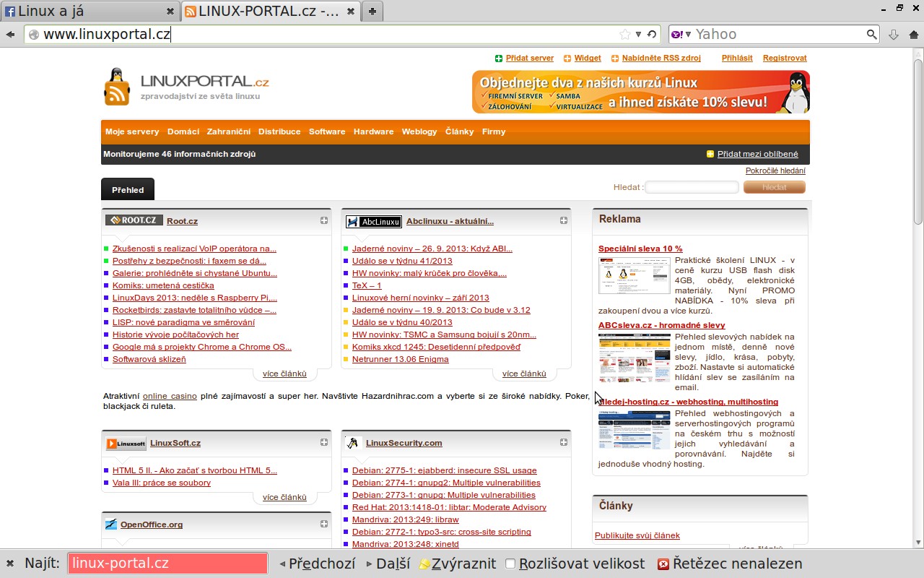Select Zahraniční in the orange menu
The image size is (924, 578).
point(229,131)
